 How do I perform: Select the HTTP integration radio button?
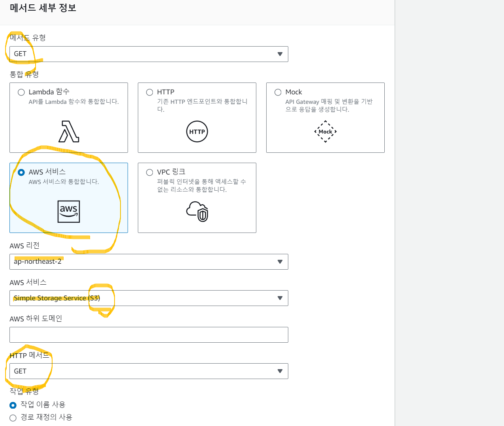pyautogui.click(x=150, y=92)
